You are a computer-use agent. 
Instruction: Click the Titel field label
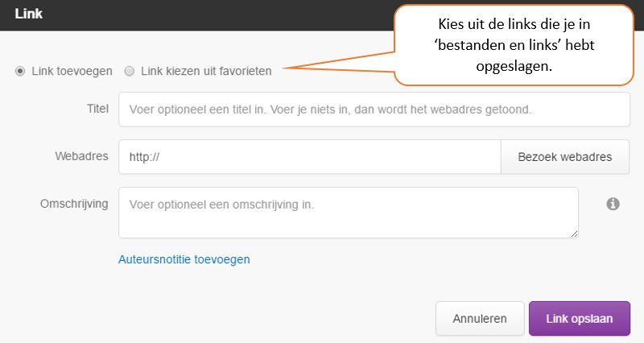tap(97, 109)
